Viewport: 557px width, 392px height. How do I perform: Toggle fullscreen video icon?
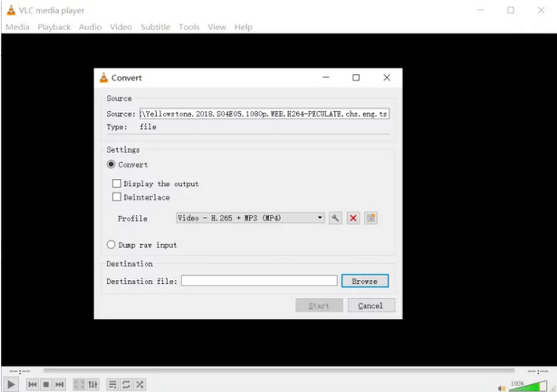pyautogui.click(x=79, y=384)
